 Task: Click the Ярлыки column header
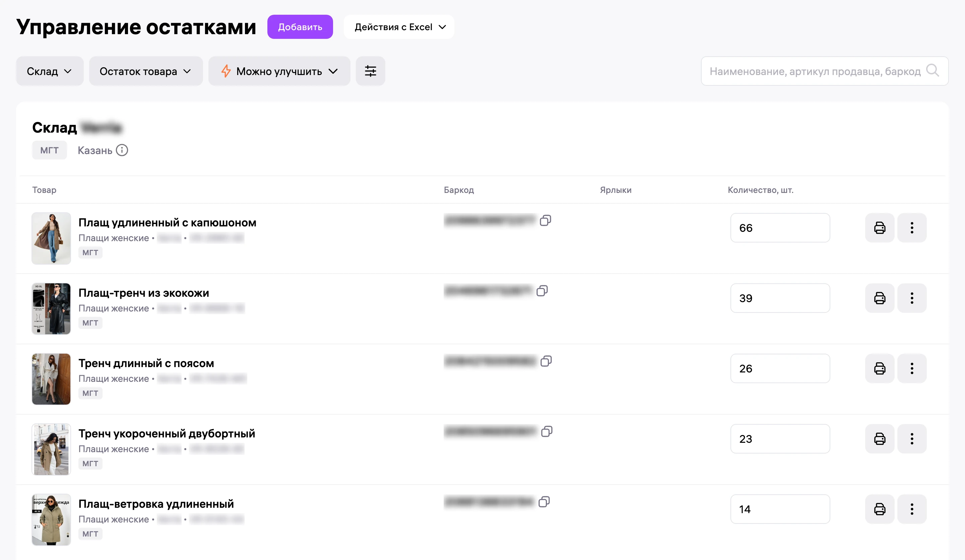click(616, 190)
